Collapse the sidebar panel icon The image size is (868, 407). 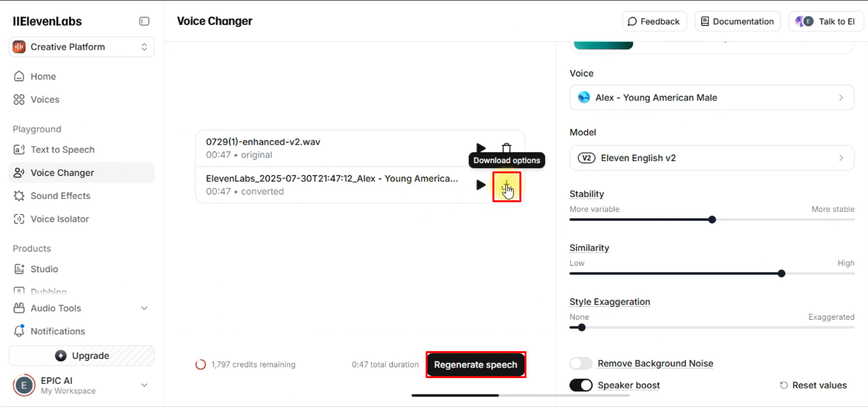(x=144, y=21)
